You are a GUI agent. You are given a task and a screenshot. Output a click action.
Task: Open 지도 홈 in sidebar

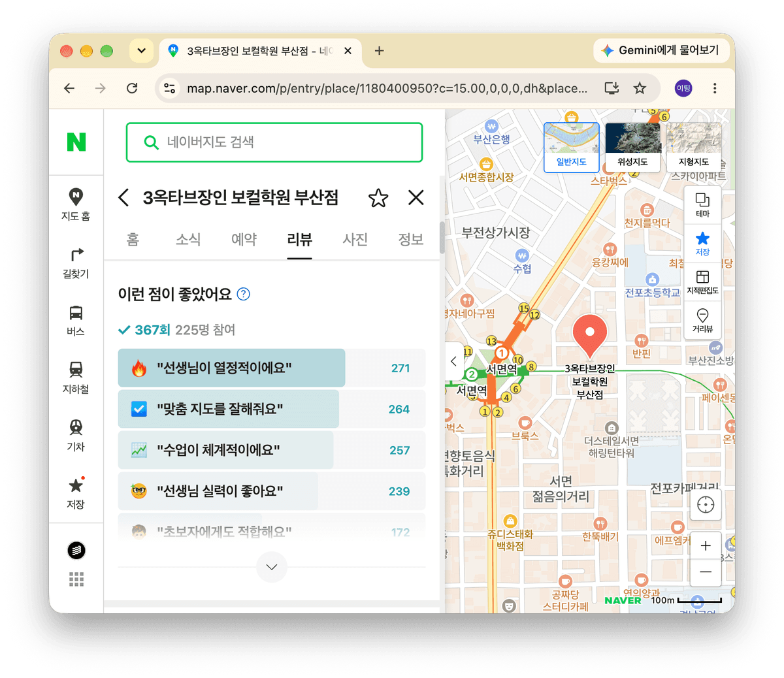pos(76,204)
